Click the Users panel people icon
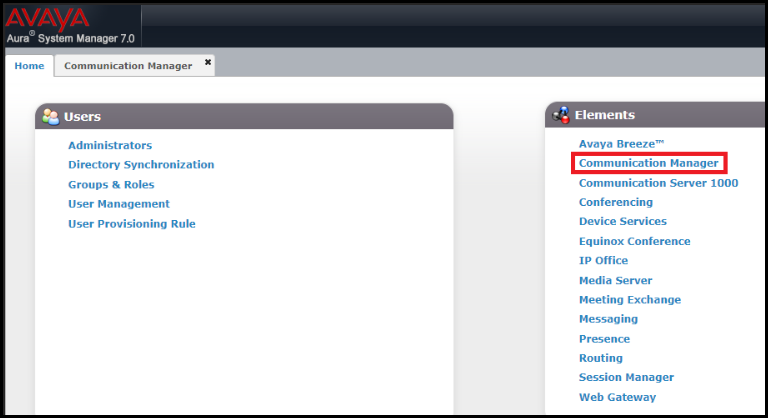 coord(50,117)
